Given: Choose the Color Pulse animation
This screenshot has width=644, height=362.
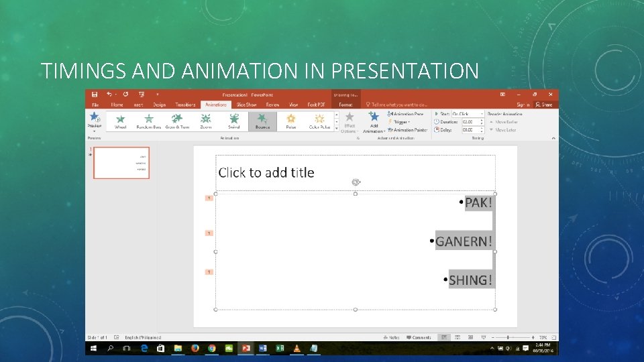Looking at the screenshot, I should tap(319, 121).
